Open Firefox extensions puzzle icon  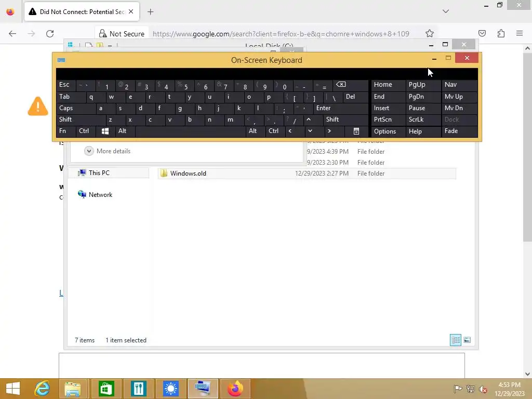point(501,33)
